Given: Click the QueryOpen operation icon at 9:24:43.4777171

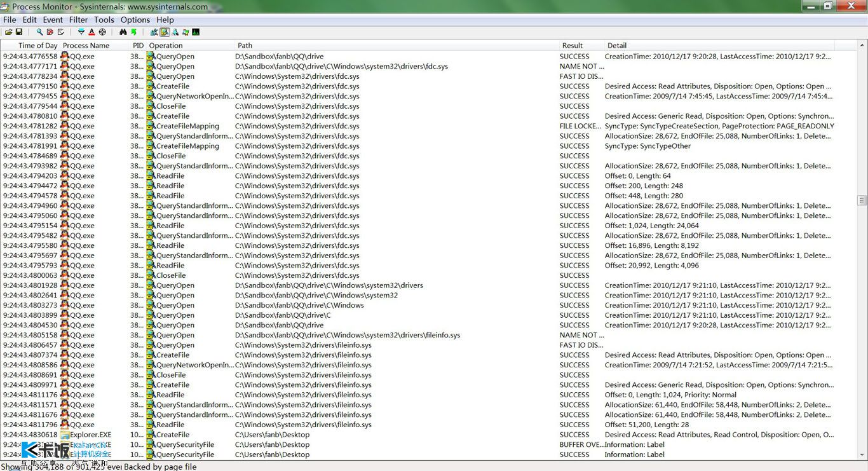Looking at the screenshot, I should click(151, 66).
